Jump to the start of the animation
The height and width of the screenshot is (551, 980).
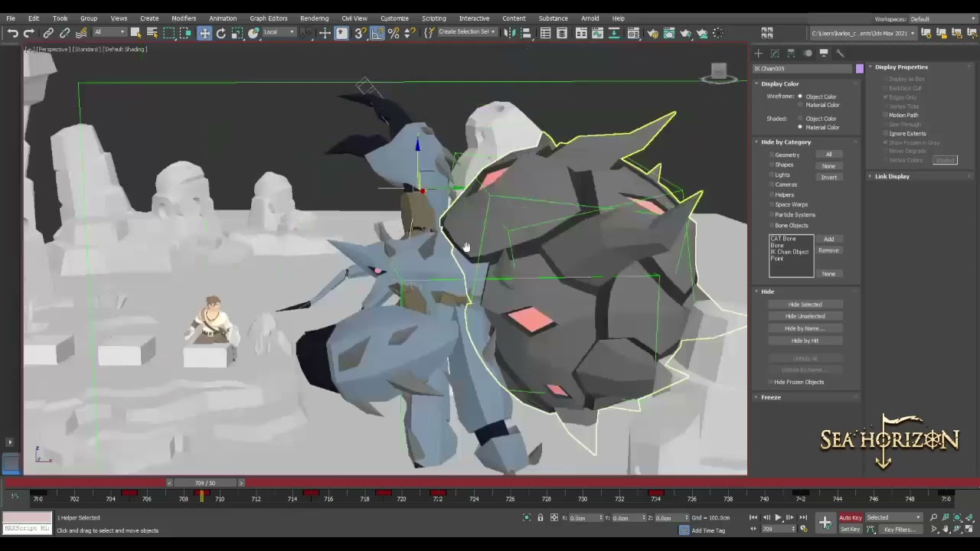point(753,518)
